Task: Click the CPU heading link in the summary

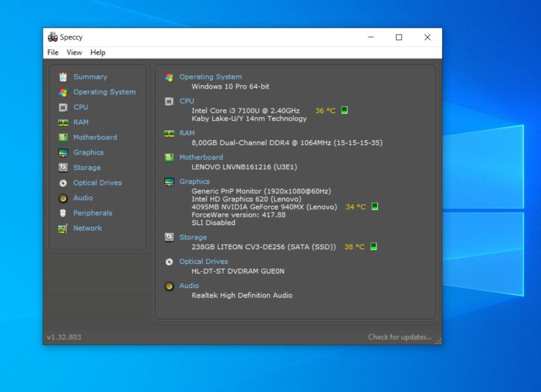Action: tap(186, 100)
